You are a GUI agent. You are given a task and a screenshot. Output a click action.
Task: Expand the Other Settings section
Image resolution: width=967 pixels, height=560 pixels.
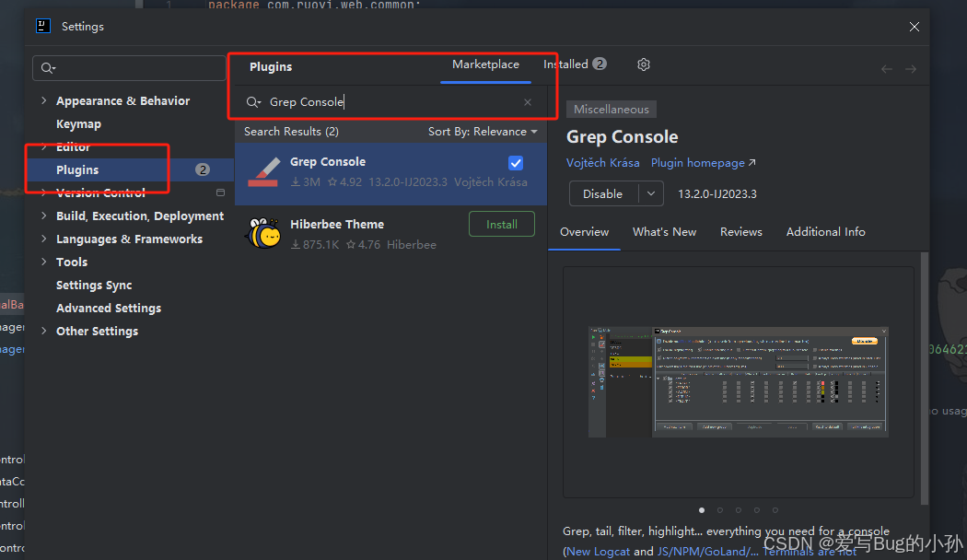44,331
